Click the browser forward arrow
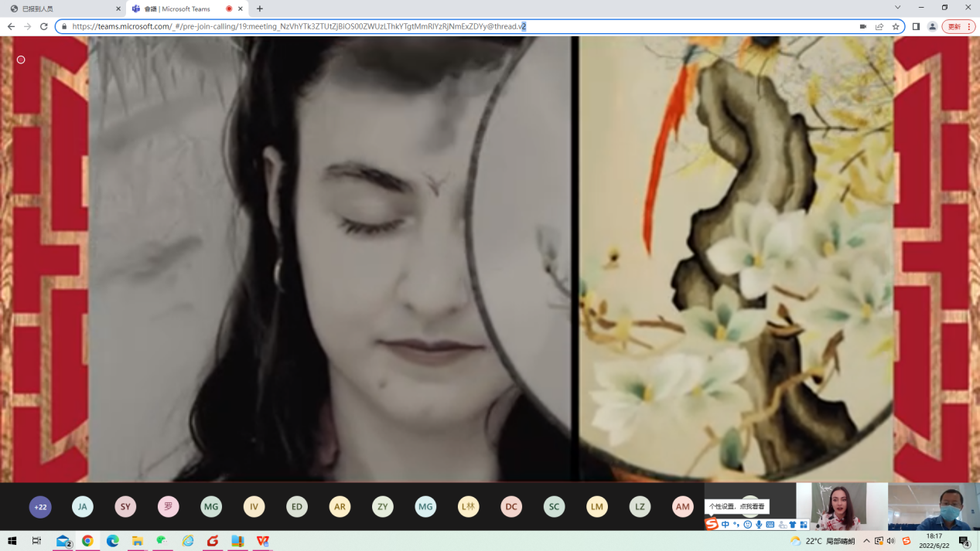The width and height of the screenshot is (980, 551). click(x=27, y=26)
